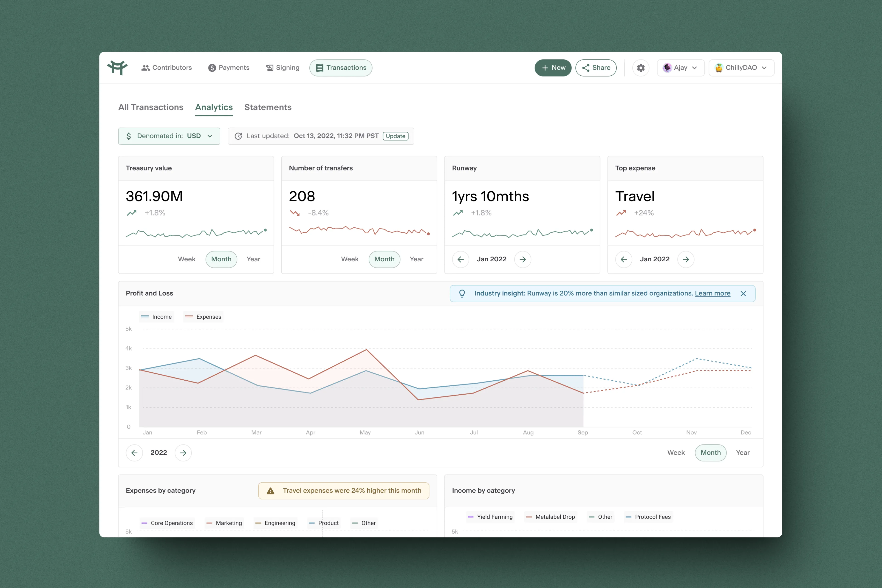Select Month in Number of transfers card
The image size is (882, 588).
tap(384, 260)
